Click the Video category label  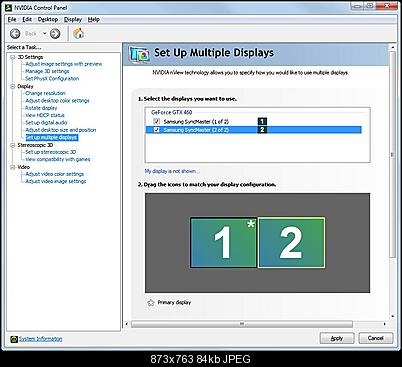[x=23, y=167]
